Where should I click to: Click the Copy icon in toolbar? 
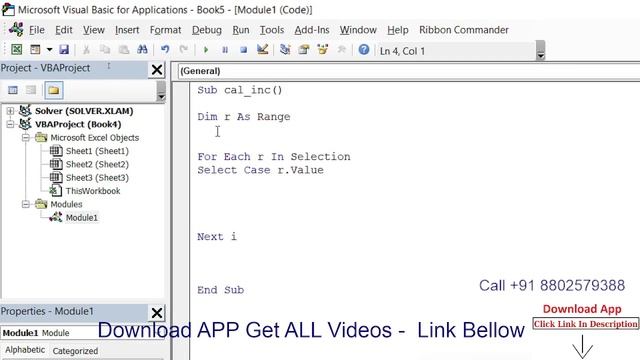point(105,50)
